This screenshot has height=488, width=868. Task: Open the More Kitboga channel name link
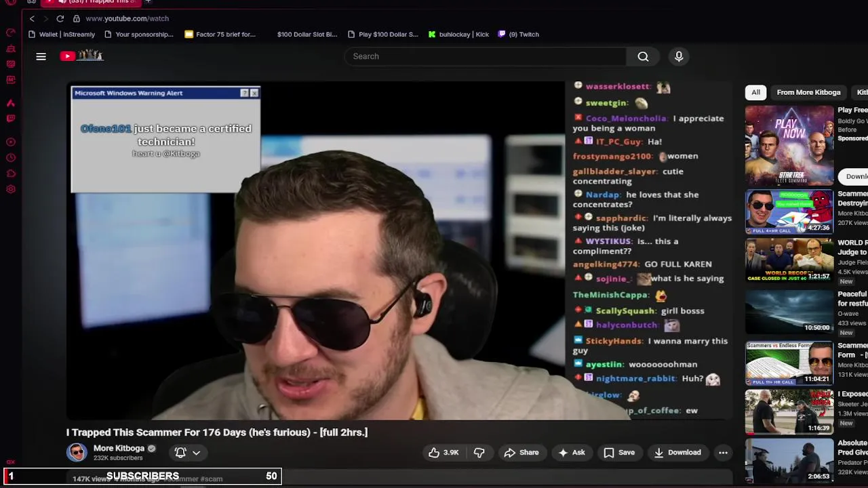(119, 449)
